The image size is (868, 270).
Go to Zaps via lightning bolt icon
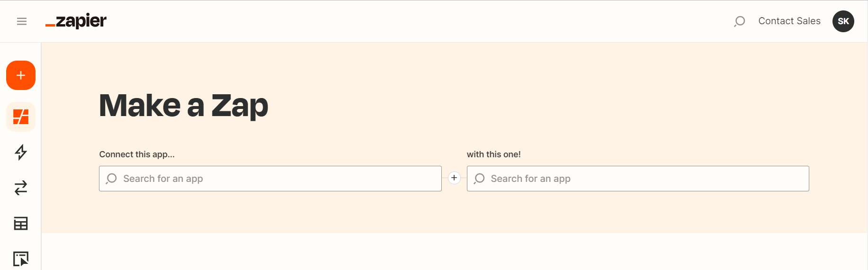point(21,152)
